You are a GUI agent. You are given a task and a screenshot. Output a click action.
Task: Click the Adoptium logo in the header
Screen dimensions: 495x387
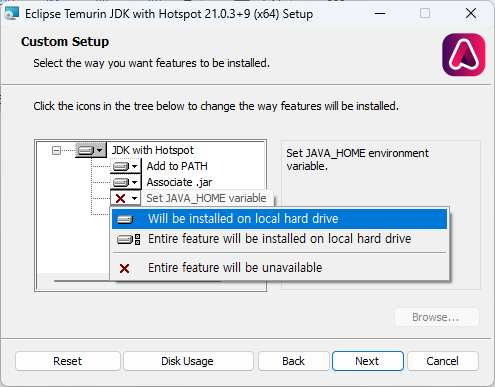[x=464, y=55]
